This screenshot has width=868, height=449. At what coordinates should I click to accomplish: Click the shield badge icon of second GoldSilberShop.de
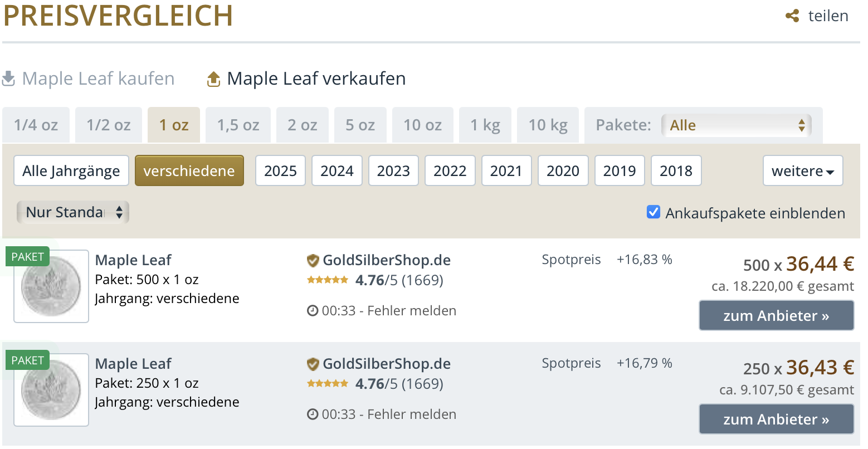click(313, 364)
